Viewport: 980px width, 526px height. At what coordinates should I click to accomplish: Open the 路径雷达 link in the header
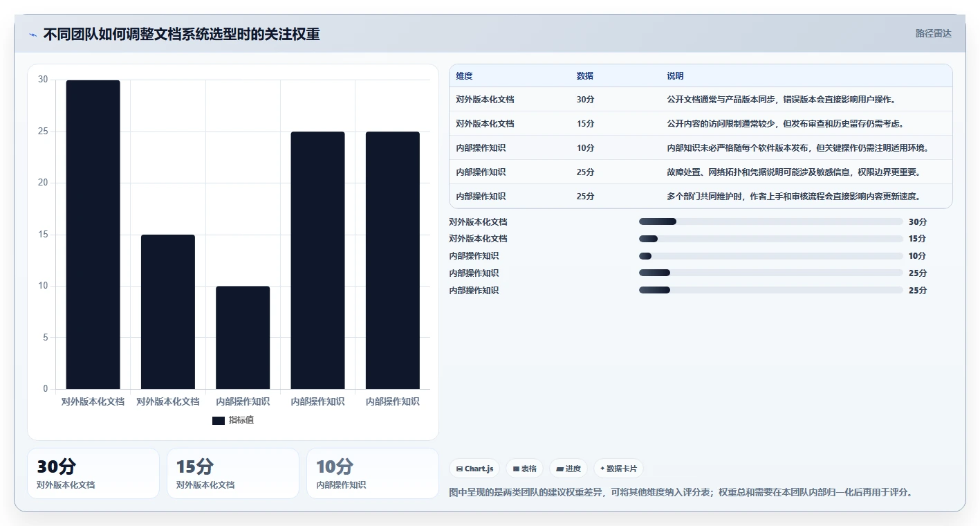(933, 33)
